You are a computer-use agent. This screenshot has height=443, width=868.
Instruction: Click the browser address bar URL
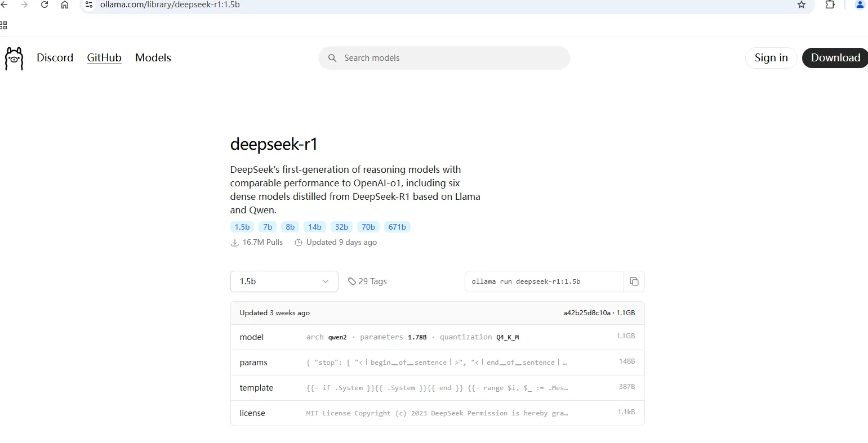[170, 5]
